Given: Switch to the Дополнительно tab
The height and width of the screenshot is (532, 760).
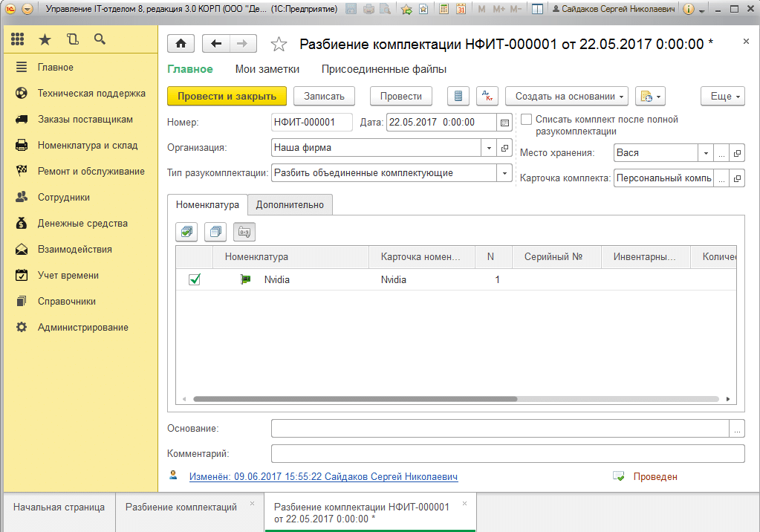Looking at the screenshot, I should coord(290,204).
